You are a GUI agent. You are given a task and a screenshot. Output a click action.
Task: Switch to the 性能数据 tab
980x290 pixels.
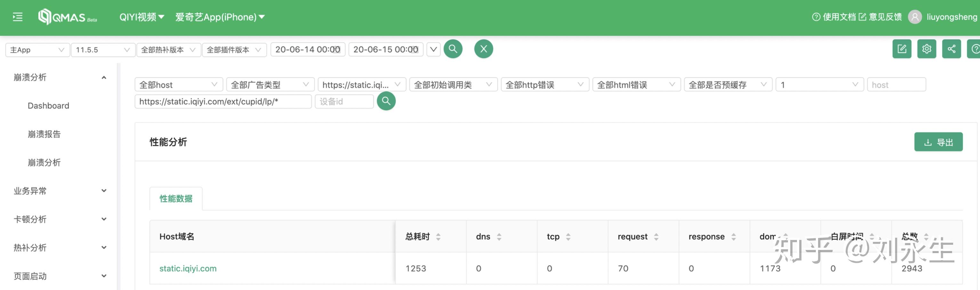175,198
